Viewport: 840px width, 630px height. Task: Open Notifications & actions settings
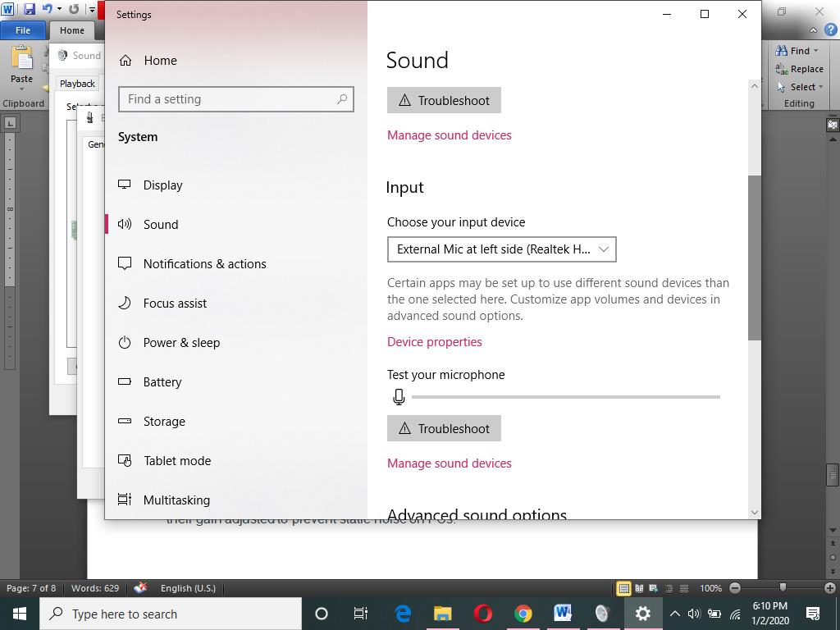pyautogui.click(x=204, y=263)
